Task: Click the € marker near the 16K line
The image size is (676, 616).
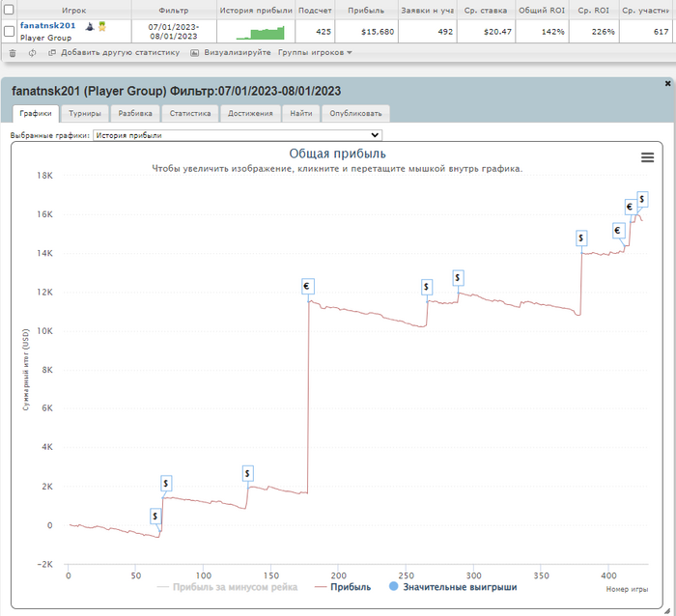Action: [631, 207]
